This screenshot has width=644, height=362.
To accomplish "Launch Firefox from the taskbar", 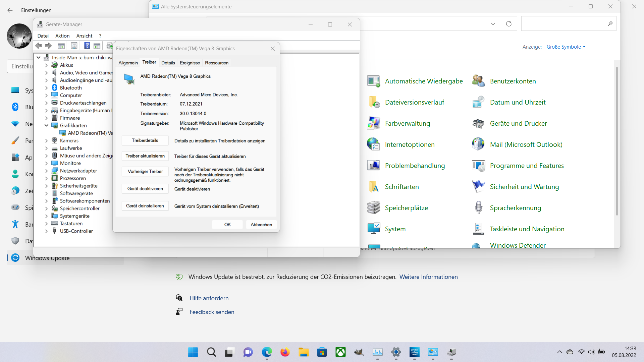I will coord(285,352).
